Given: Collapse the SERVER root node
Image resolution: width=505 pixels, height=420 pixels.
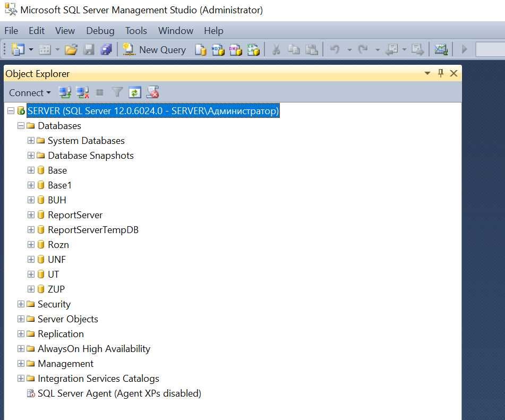Looking at the screenshot, I should 11,111.
